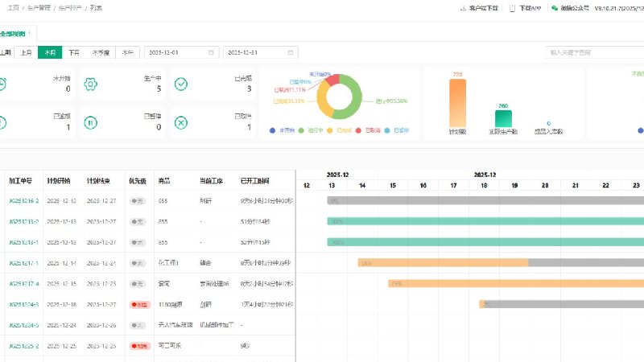The image size is (644, 362).
Task: Open end date field 2025-12-31
Action: click(260, 52)
